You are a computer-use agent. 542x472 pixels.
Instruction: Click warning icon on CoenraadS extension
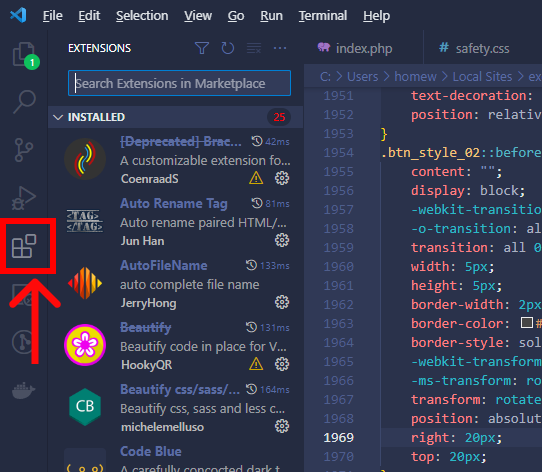pos(256,178)
